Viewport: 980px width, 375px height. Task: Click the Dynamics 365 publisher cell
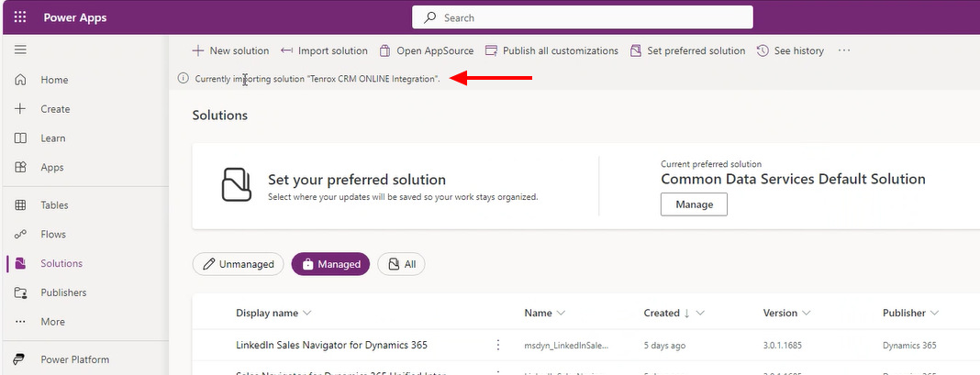909,345
